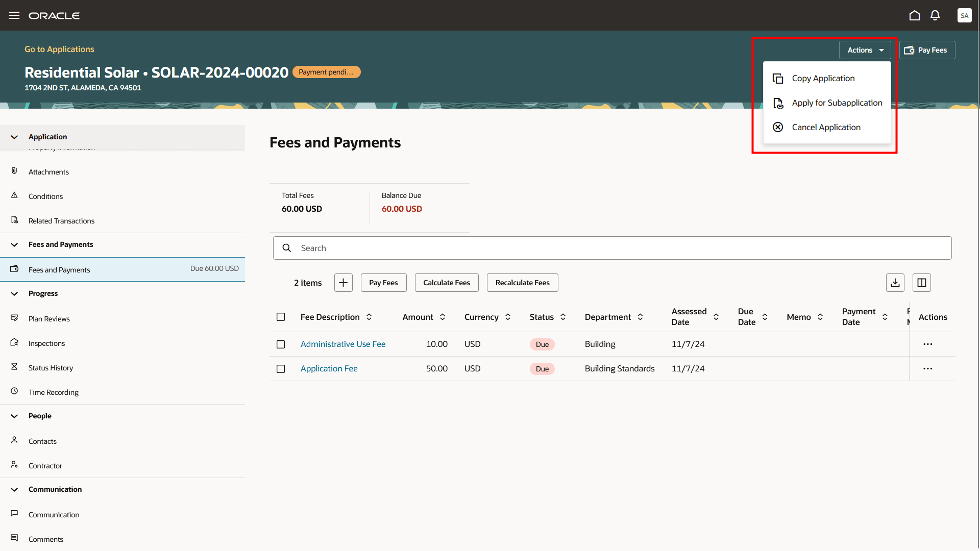
Task: Open the Administrative Use Fee link
Action: (343, 344)
